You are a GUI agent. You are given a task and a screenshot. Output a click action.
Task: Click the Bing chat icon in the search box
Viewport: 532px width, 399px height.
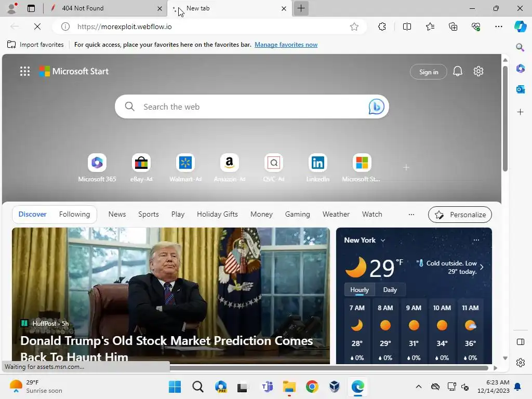[376, 107]
